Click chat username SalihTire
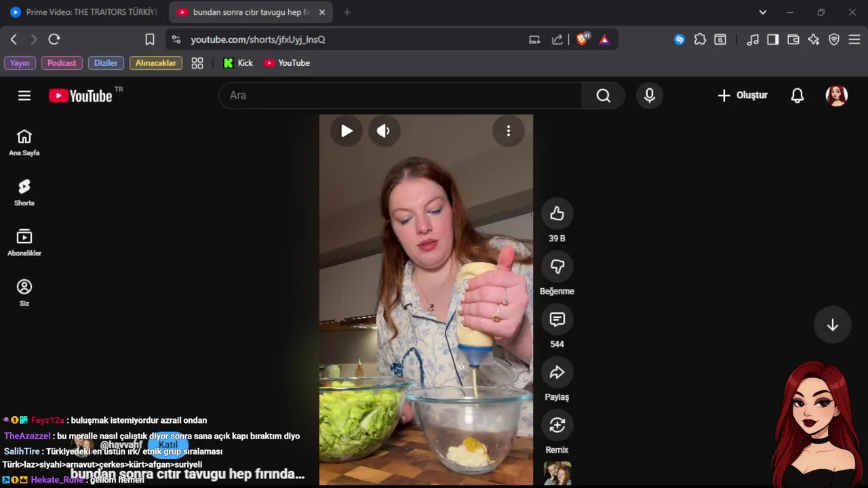This screenshot has height=488, width=868. pyautogui.click(x=22, y=451)
